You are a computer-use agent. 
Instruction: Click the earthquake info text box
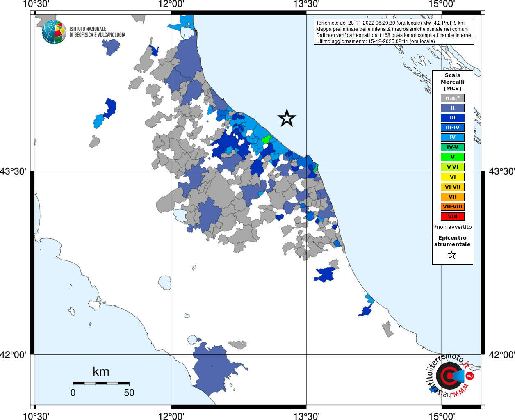[394, 32]
